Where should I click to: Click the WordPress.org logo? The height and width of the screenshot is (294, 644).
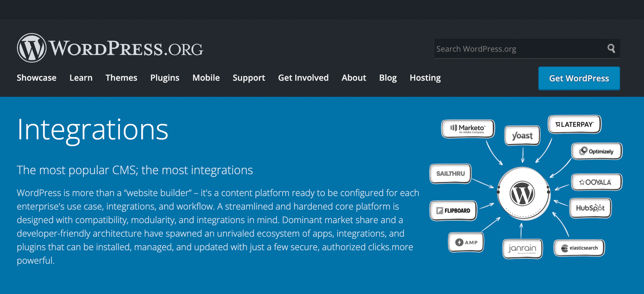click(x=110, y=48)
